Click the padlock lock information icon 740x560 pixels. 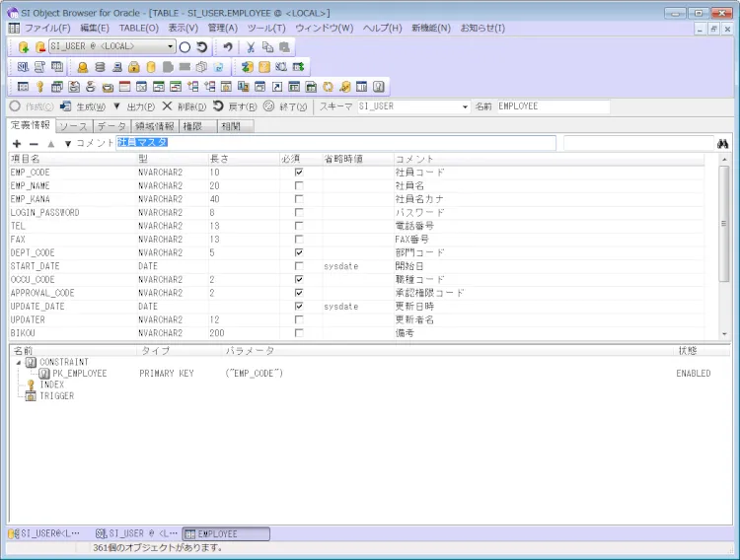tap(134, 67)
